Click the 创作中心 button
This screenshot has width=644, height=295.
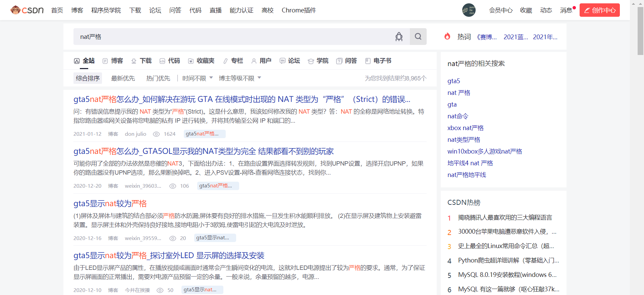pyautogui.click(x=600, y=10)
